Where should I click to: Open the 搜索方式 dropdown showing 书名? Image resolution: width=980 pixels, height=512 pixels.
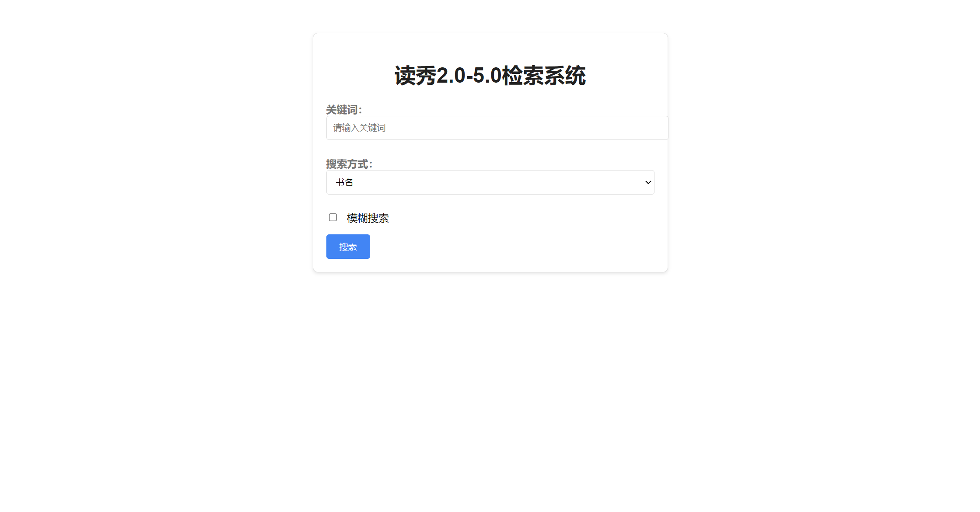pos(490,182)
